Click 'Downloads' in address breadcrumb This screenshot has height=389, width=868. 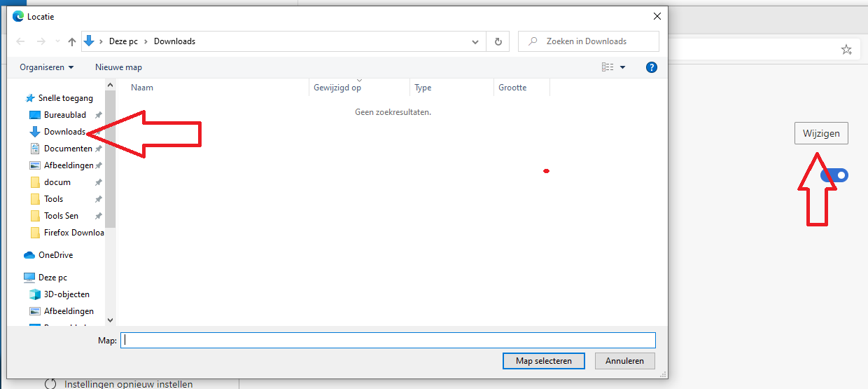tap(174, 41)
